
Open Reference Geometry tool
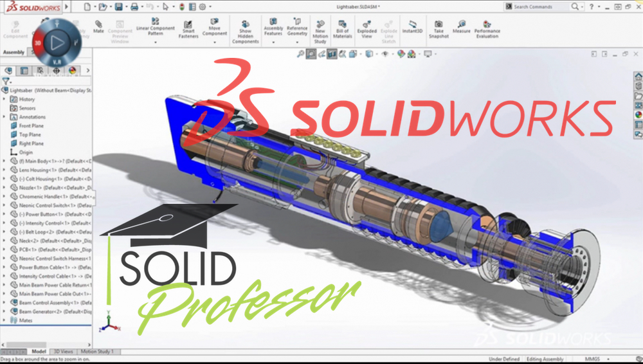[x=297, y=26]
